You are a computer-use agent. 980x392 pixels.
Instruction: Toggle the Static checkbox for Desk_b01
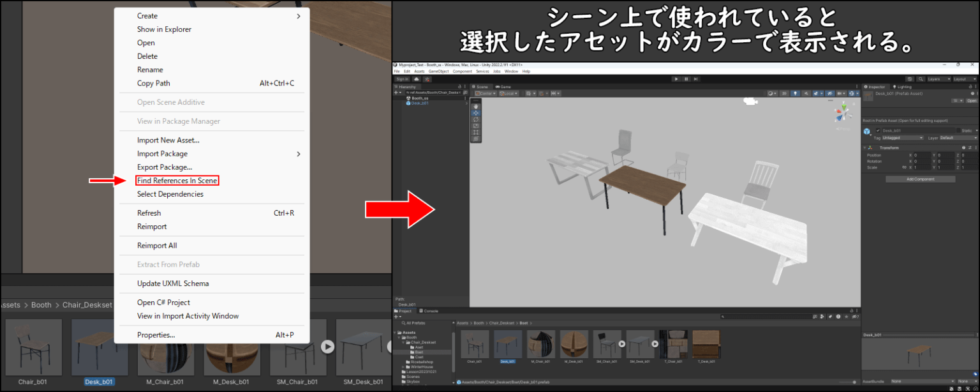pos(958,131)
